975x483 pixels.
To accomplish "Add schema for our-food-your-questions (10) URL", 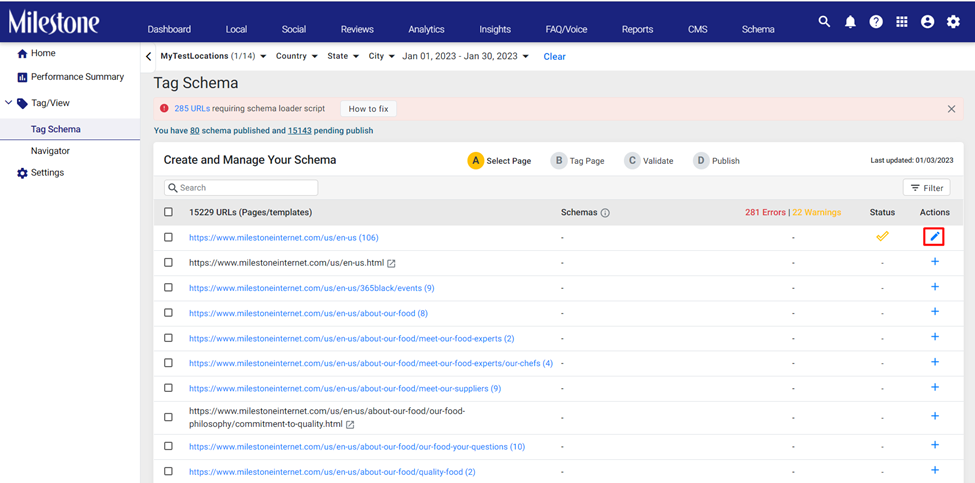I will click(x=935, y=445).
